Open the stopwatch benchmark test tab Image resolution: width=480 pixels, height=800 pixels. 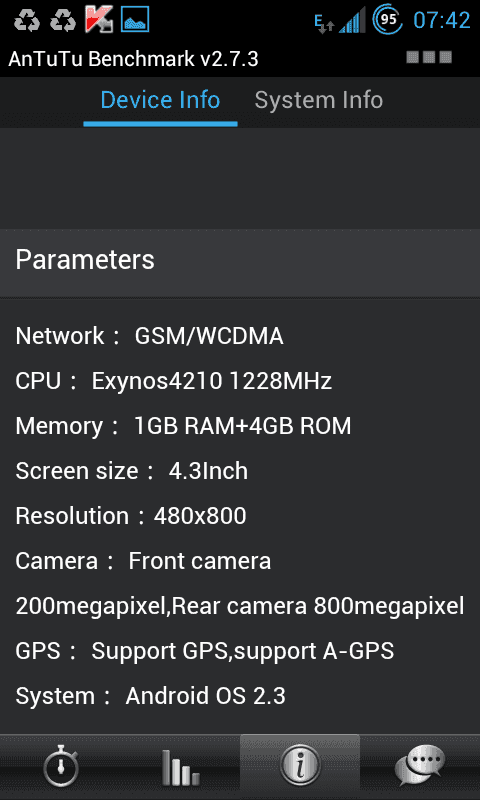pos(60,766)
